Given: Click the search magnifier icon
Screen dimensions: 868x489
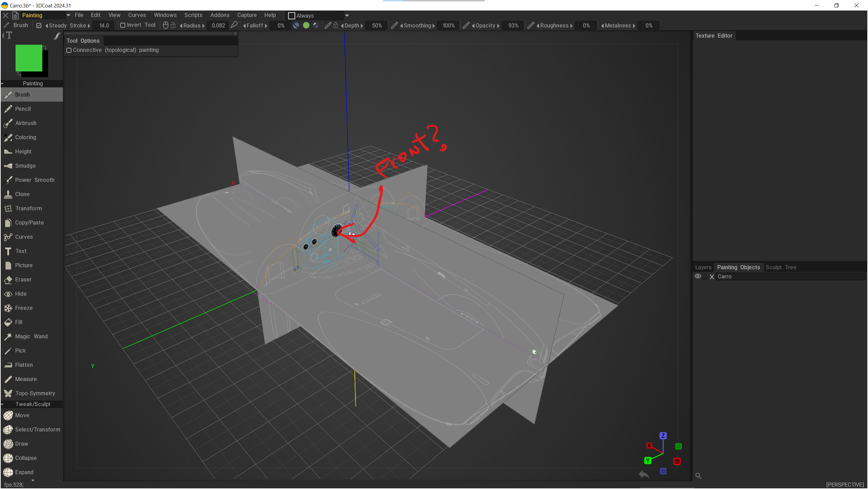Looking at the screenshot, I should [x=698, y=476].
